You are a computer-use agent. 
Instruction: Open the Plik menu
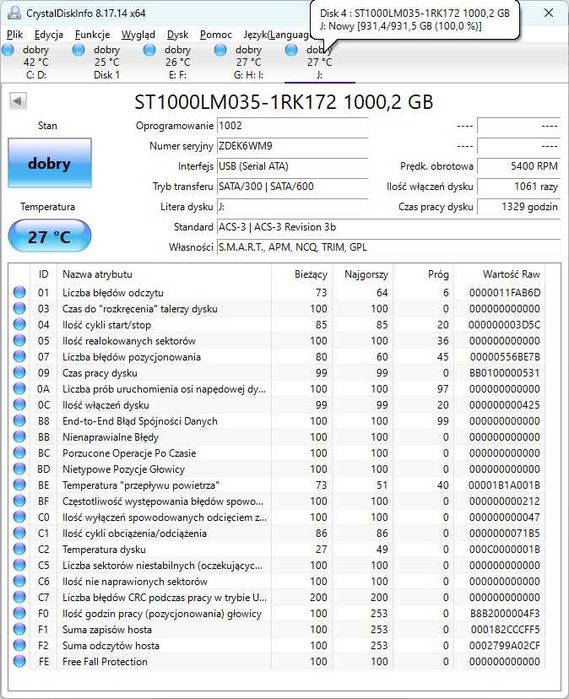click(15, 34)
